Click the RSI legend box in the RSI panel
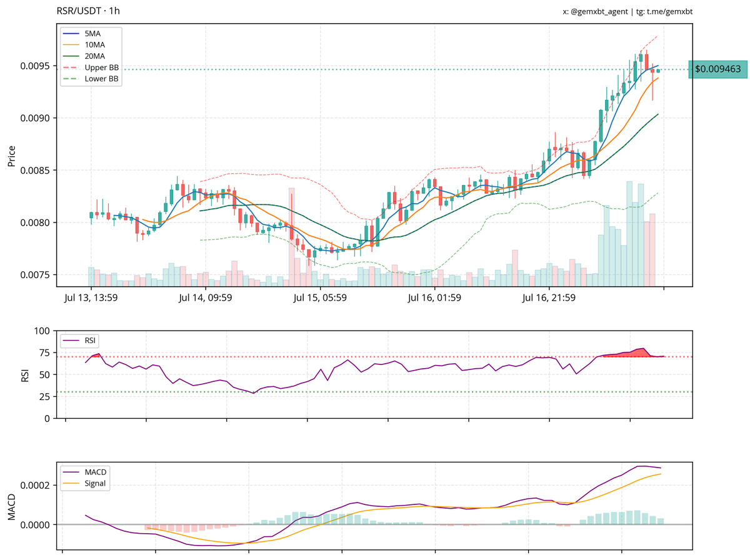Viewport: 750px width, 560px height. click(79, 341)
